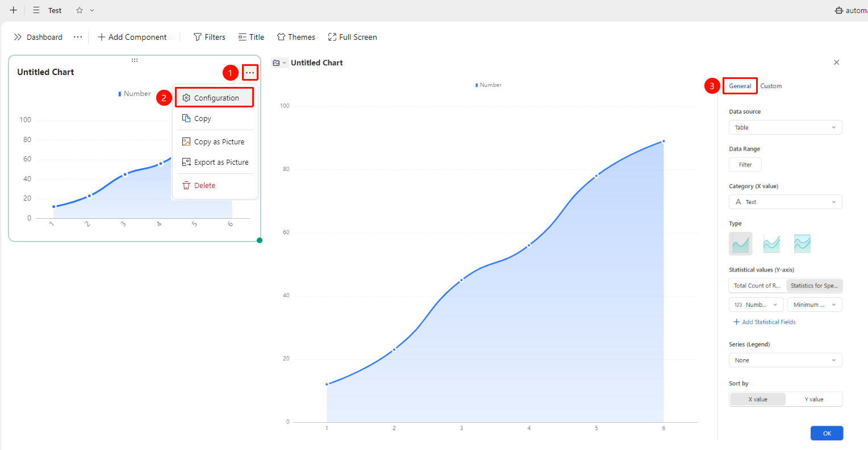868x450 pixels.
Task: Sort by Y value
Action: 814,399
